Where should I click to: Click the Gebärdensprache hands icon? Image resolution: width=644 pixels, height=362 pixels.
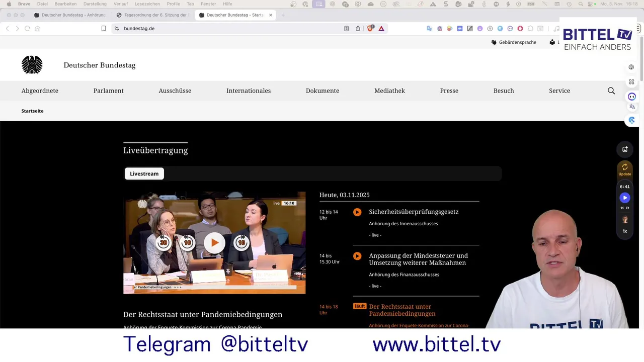[x=494, y=42]
